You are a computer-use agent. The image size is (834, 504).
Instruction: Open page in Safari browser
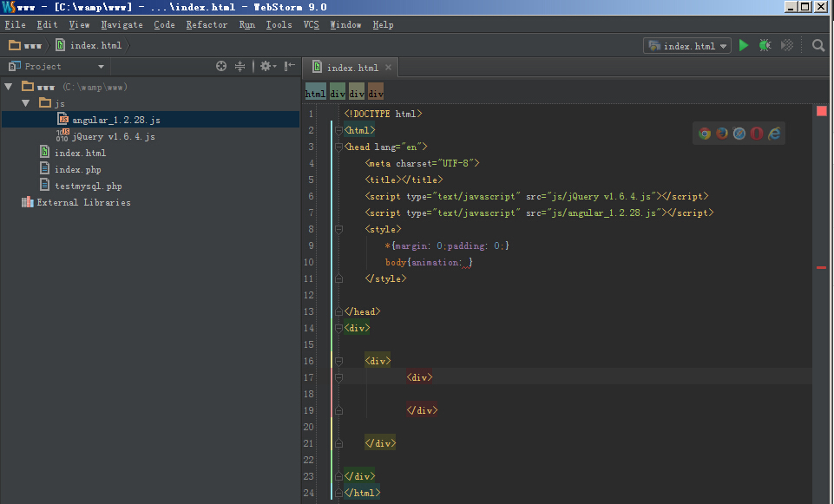coord(739,134)
